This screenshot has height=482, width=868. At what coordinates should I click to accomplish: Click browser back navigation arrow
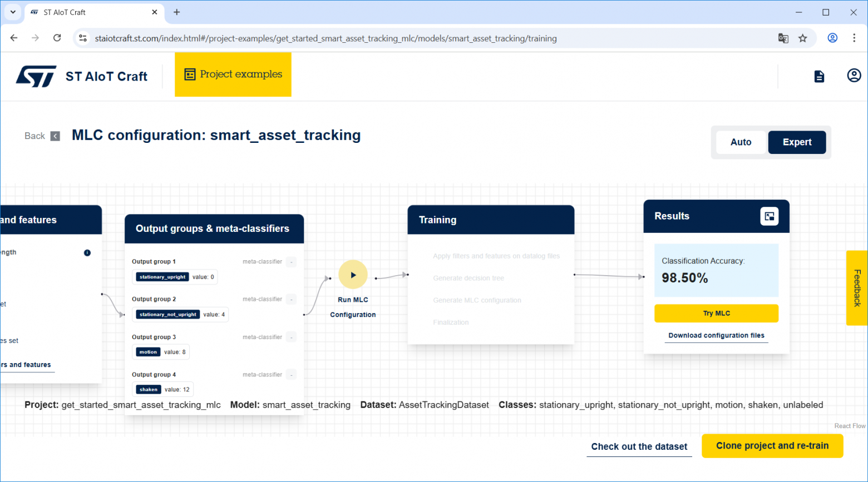[x=14, y=38]
